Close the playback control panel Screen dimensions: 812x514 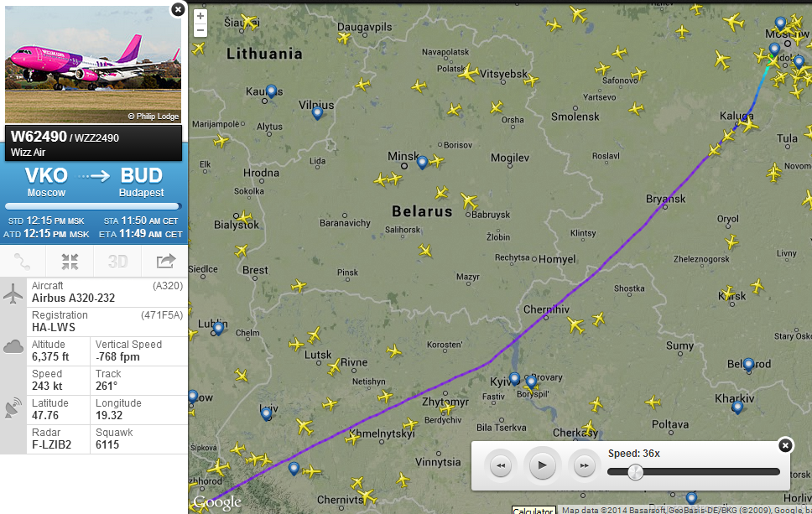click(785, 445)
